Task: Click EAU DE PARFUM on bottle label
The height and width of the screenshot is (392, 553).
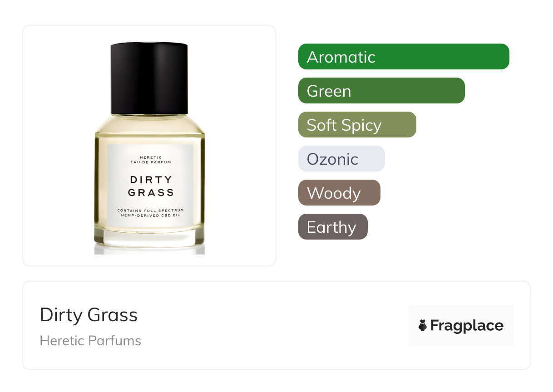Action: 151,162
